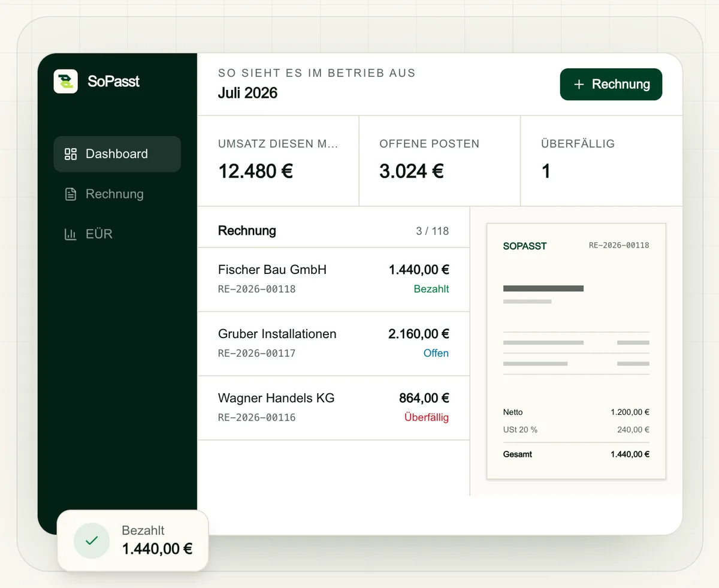Click the SoPasst logo icon
The image size is (719, 588).
65,82
